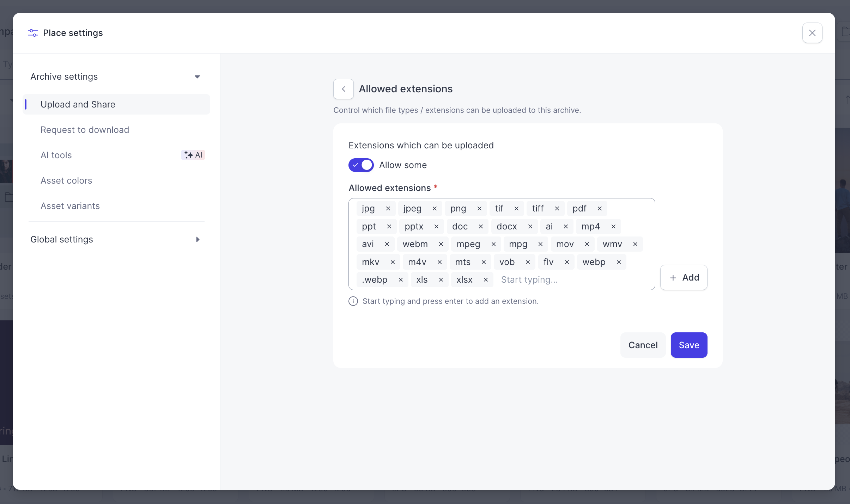
Task: Save the allowed extensions
Action: point(689,345)
